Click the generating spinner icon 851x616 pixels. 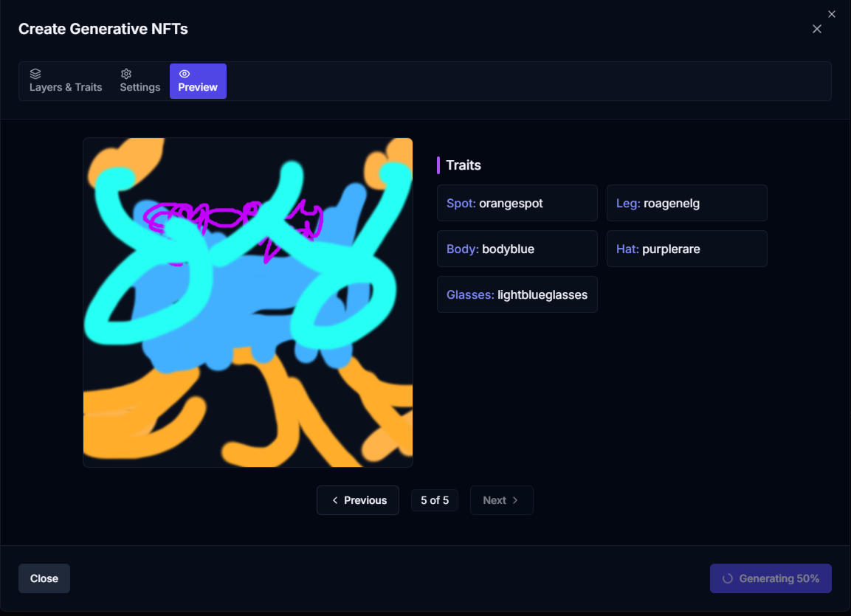pyautogui.click(x=728, y=579)
